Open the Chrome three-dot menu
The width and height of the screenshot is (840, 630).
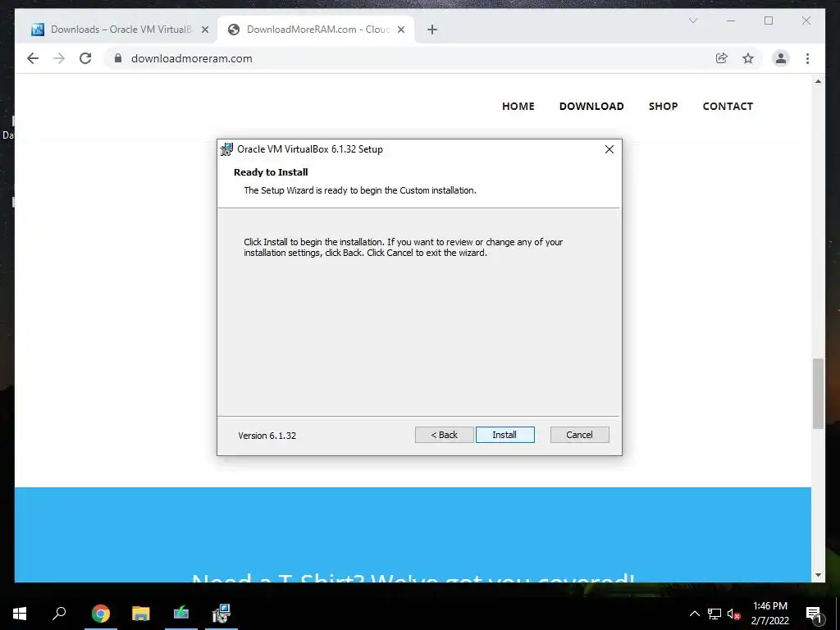coord(807,58)
